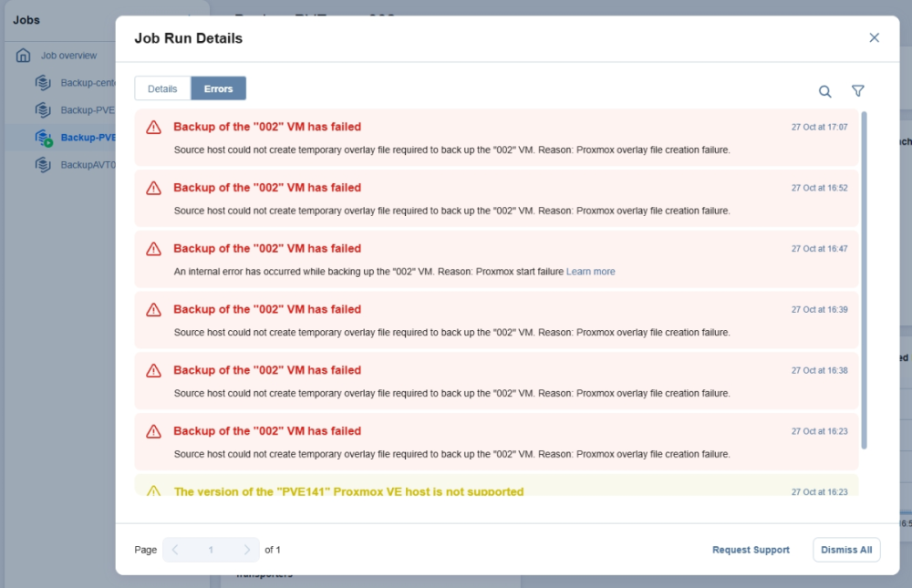
Task: Click the Job Run Details heading
Action: (x=189, y=38)
